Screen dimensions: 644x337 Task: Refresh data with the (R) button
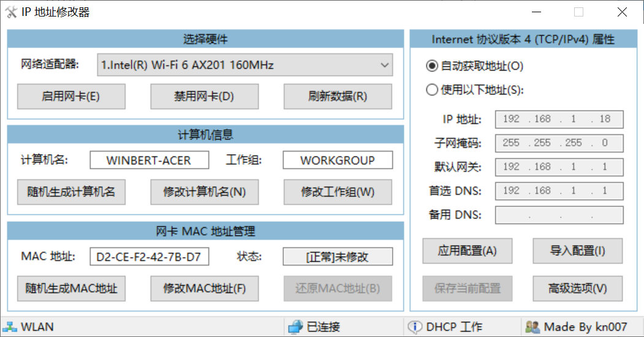(x=338, y=96)
